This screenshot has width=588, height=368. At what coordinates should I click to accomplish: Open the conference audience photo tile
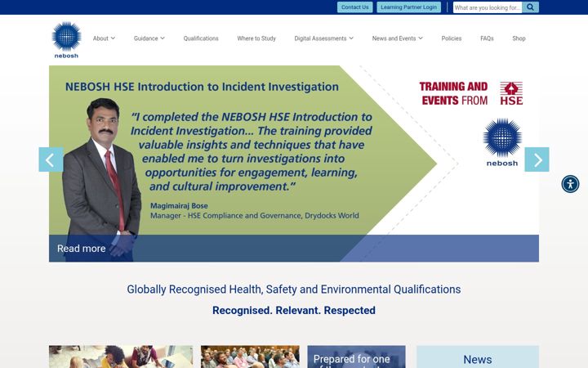coord(250,357)
